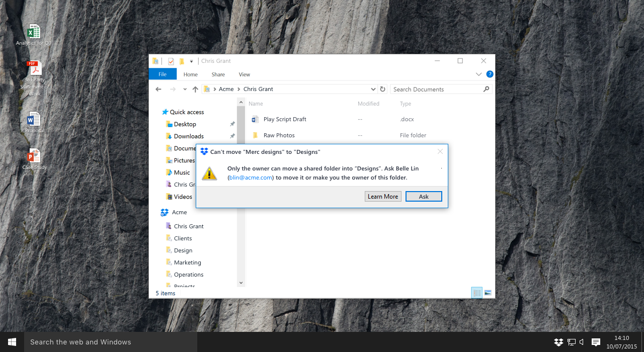Click the Properties quick access toolbar icon
644x352 pixels.
click(171, 61)
